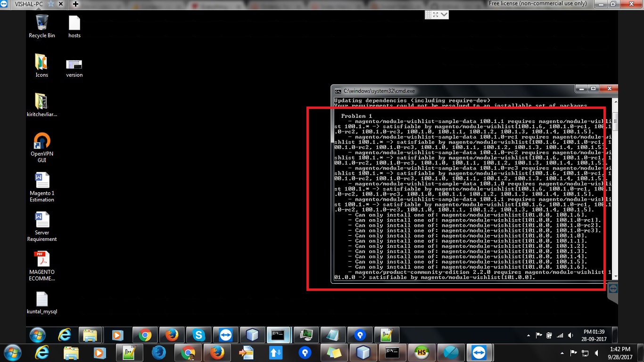Close the VISHAL-PC session tab
Viewport: 644px width, 362px height.
tap(62, 4)
